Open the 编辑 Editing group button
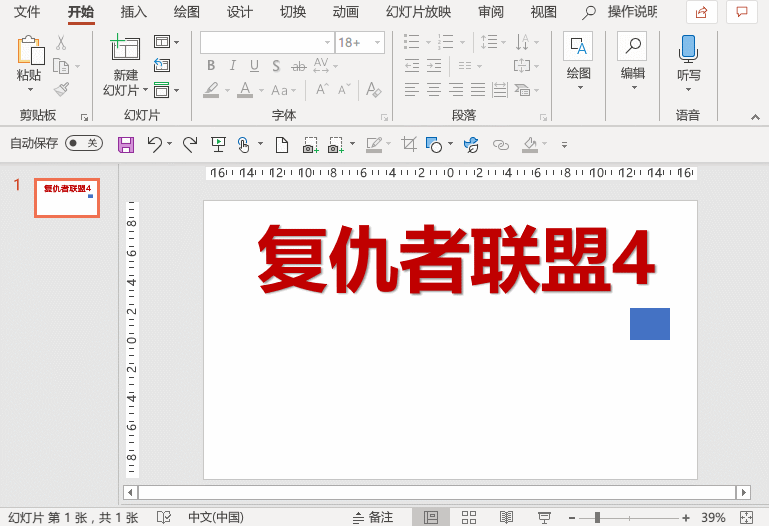769x526 pixels. (x=633, y=62)
